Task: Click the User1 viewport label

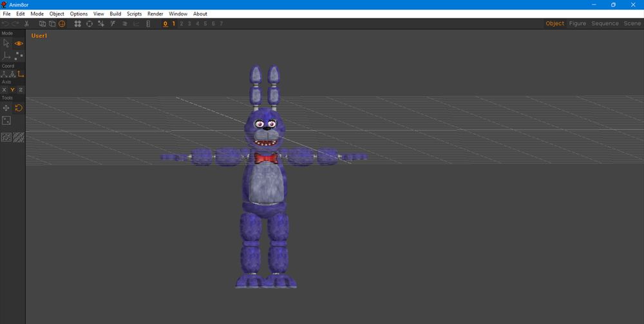Action: click(x=39, y=35)
